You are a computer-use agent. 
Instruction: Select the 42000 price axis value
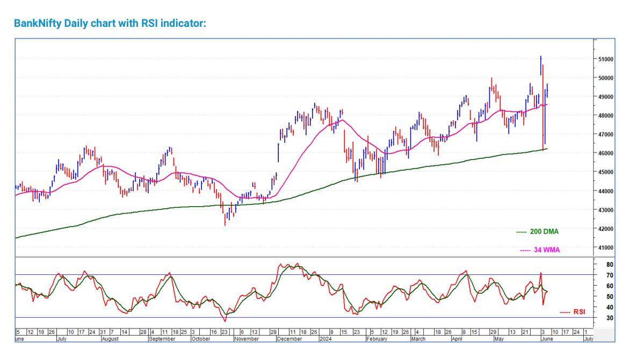tap(605, 229)
